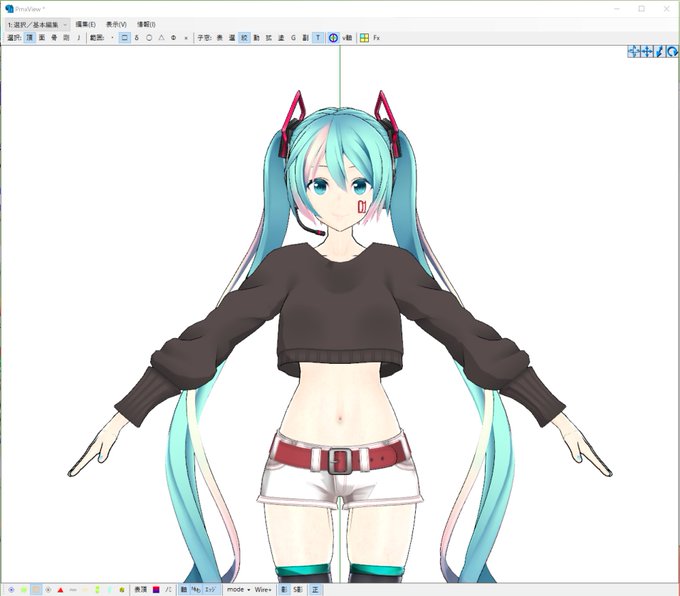Toggle the T transform view button
Viewport: 680px width, 596px height.
(x=318, y=38)
